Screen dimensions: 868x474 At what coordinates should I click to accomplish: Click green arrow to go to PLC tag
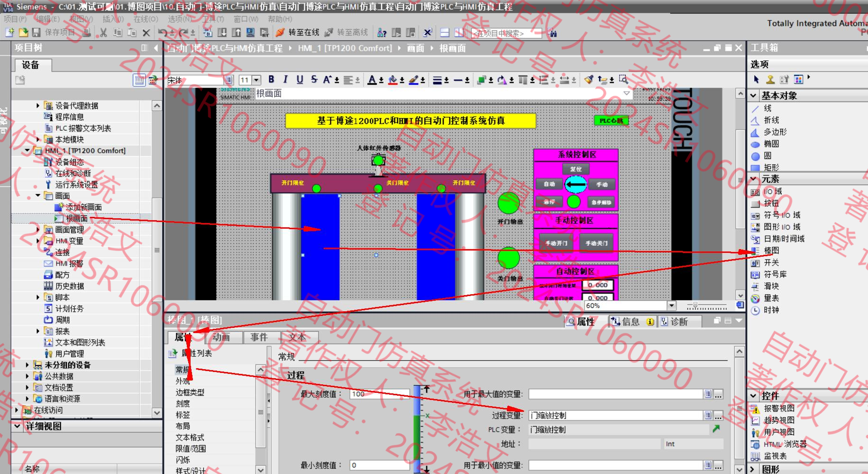[x=716, y=429]
